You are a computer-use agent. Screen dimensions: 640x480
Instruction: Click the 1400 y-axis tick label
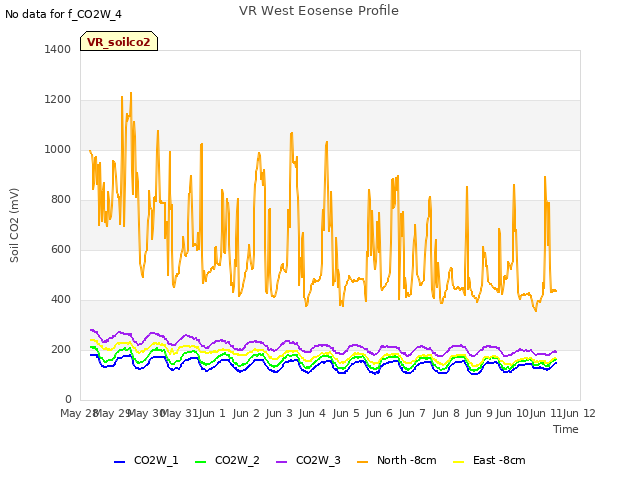(x=58, y=49)
